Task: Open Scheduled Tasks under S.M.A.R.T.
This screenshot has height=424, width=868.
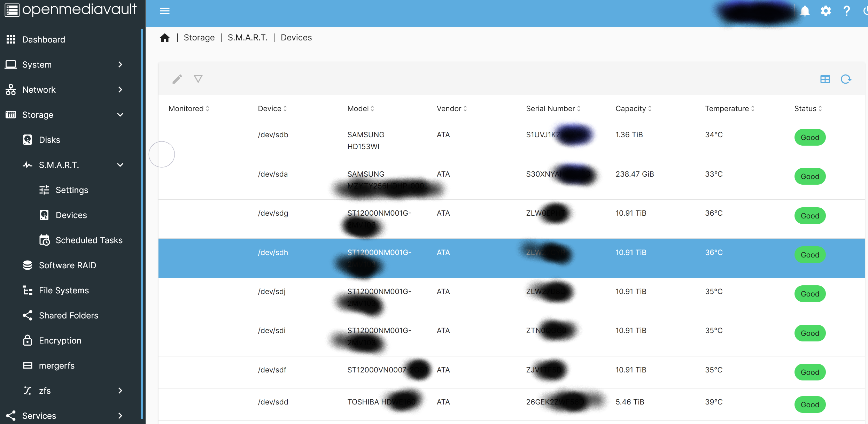Action: coord(89,240)
